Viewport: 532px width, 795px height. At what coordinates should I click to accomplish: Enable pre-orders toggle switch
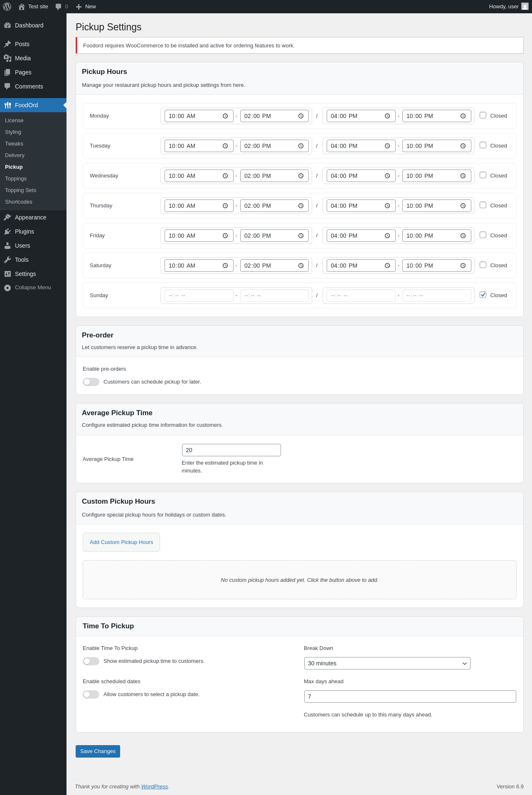[x=91, y=382]
